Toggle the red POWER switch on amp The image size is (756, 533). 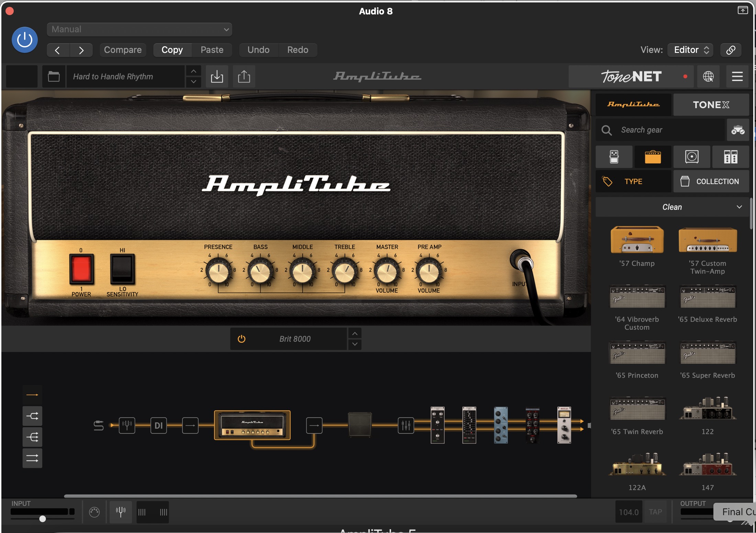81,269
